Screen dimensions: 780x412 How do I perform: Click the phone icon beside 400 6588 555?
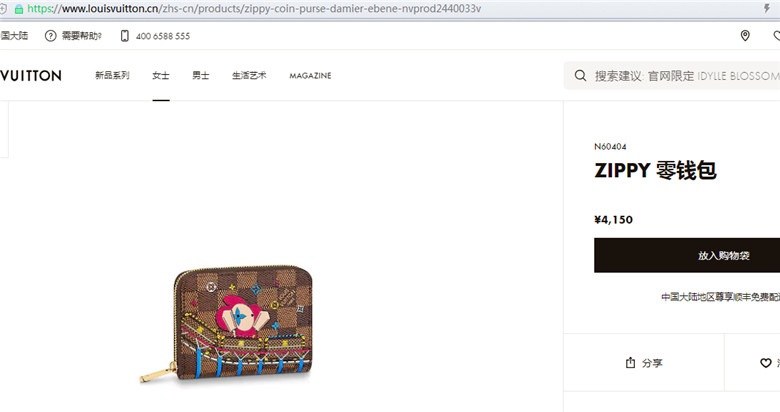click(124, 36)
